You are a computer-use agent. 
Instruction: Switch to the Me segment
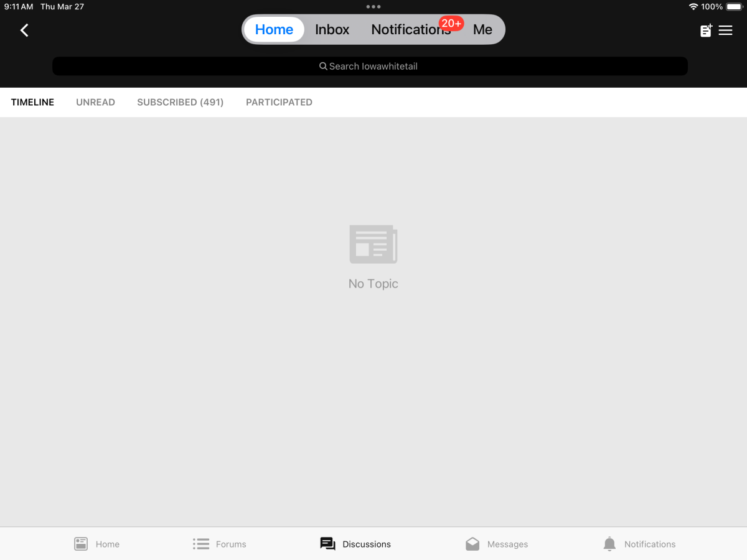[x=482, y=29]
